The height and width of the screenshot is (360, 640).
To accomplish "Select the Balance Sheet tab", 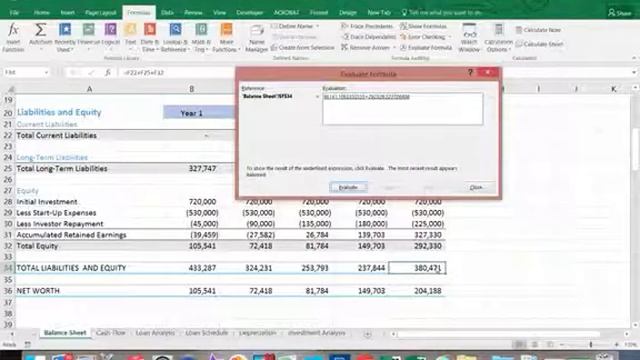I will 65,333.
